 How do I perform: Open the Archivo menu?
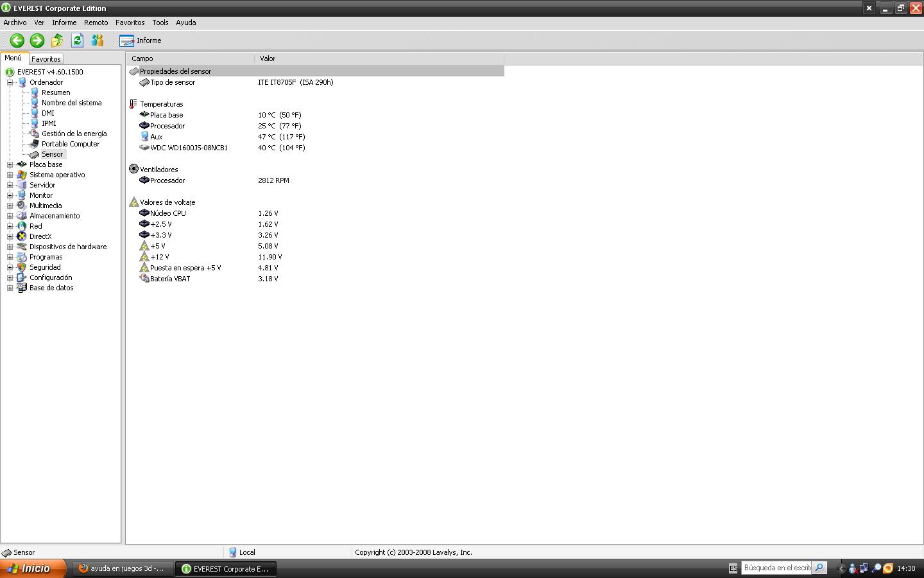pyautogui.click(x=15, y=22)
